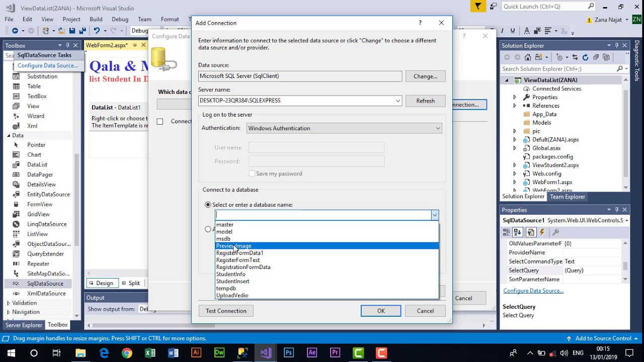This screenshot has height=362, width=644.
Task: Pin the Toolbox panel with the pushpin
Action: tap(67, 45)
